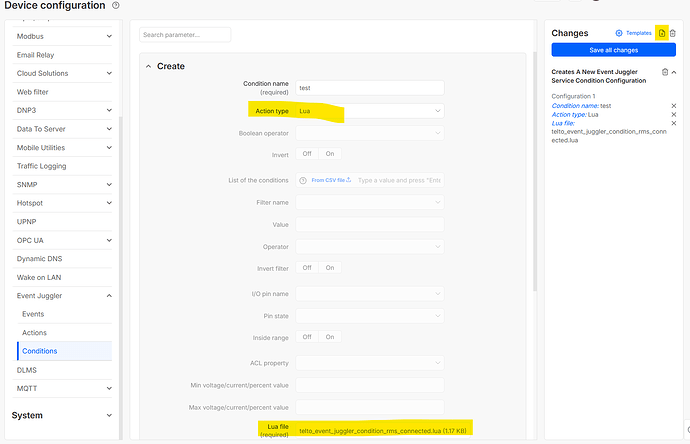
Task: Open the Templates gear icon
Action: pos(619,33)
